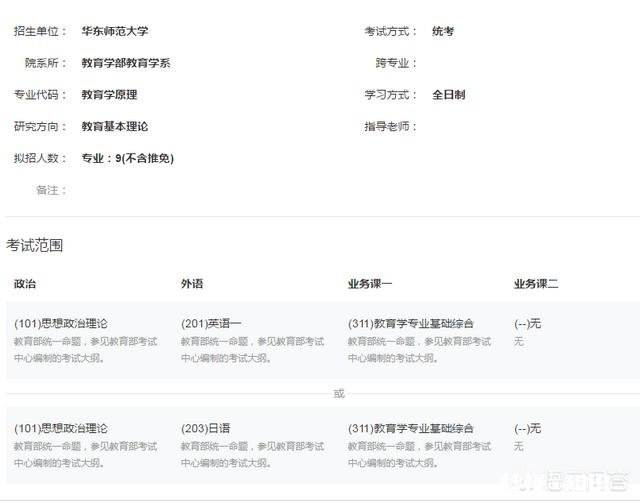
Task: Click (311)教育学专业基础综合 in the 英语一 row
Action: pos(411,324)
